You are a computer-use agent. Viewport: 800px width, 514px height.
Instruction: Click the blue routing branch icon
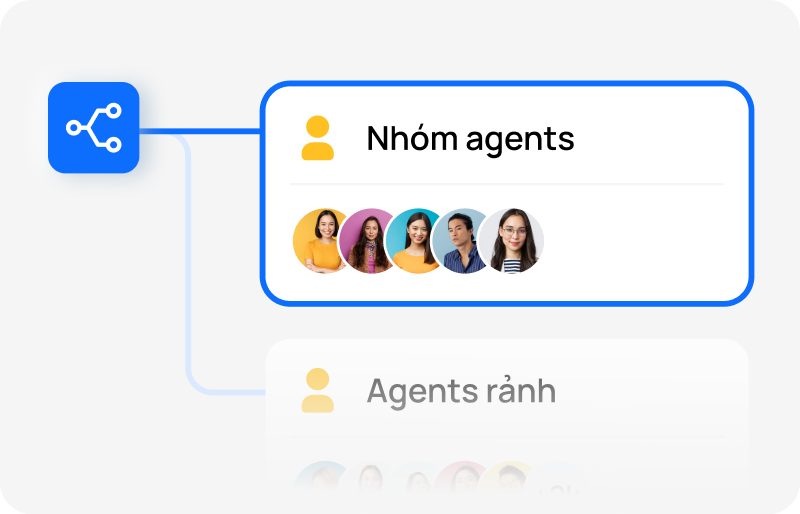93,128
